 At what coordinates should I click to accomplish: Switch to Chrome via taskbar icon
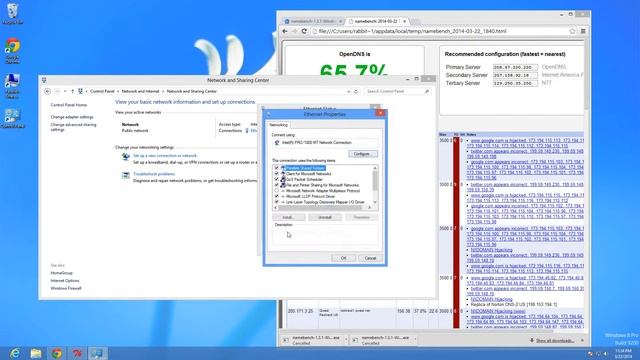click(57, 353)
